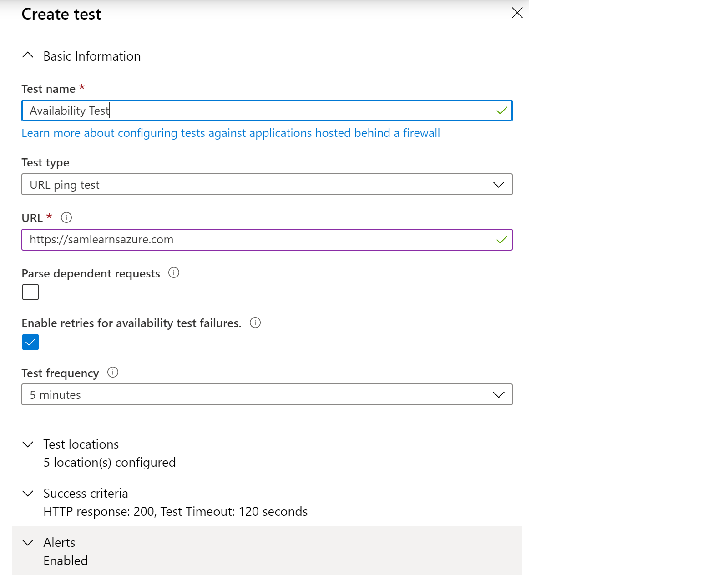Enable Parse dependent requests checkbox
The image size is (728, 580).
click(30, 292)
